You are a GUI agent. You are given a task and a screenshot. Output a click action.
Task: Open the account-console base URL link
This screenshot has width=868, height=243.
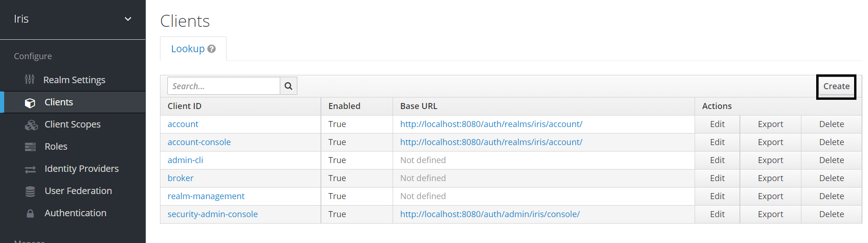tap(491, 142)
